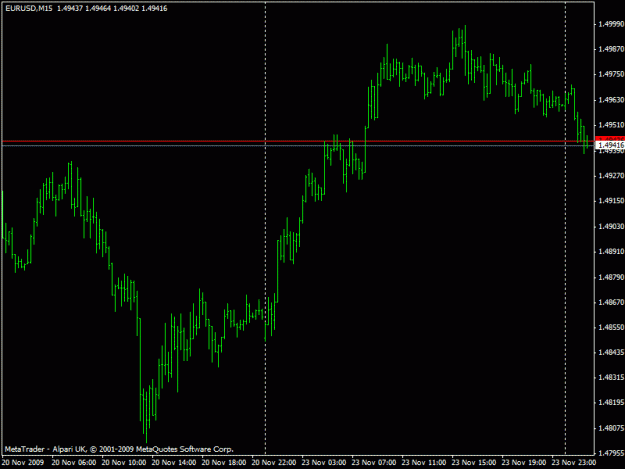Click the high price value 1.49464
Image resolution: width=625 pixels, height=469 pixels.
(x=98, y=8)
